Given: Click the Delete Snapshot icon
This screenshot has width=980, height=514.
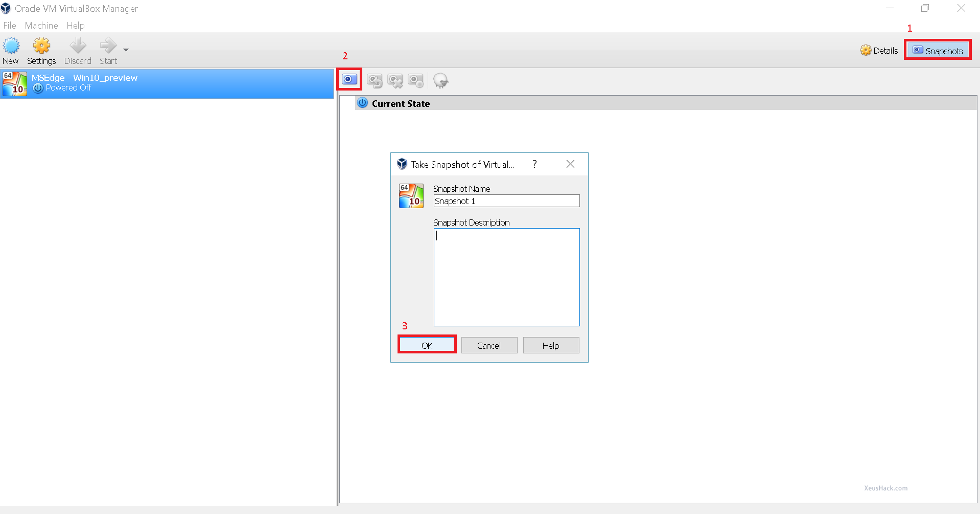Looking at the screenshot, I should point(395,80).
